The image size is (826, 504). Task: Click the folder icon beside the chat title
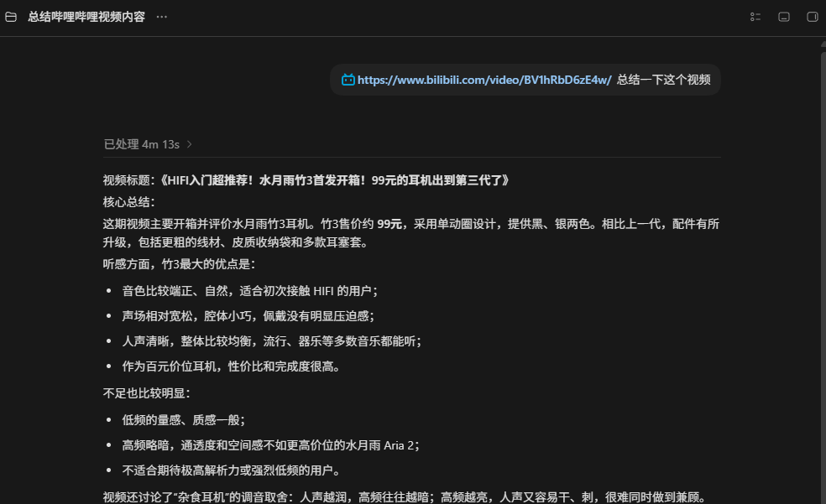(x=11, y=17)
